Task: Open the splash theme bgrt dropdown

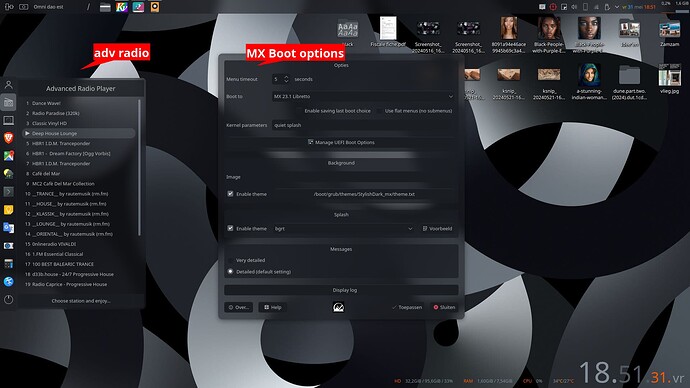Action: [x=343, y=229]
